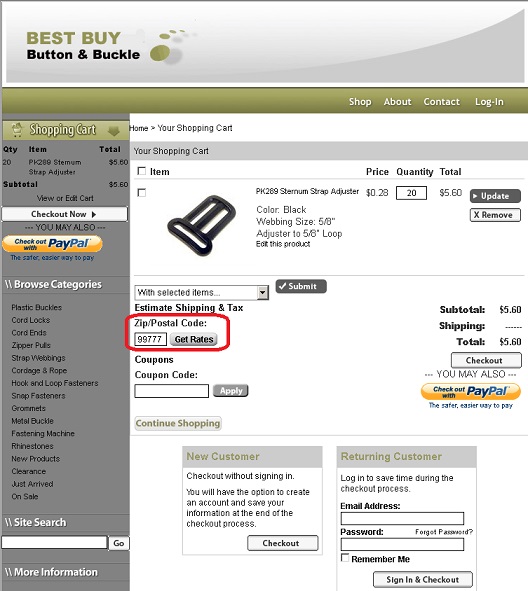
Task: Select all items checkbox in header row
Action: click(142, 171)
